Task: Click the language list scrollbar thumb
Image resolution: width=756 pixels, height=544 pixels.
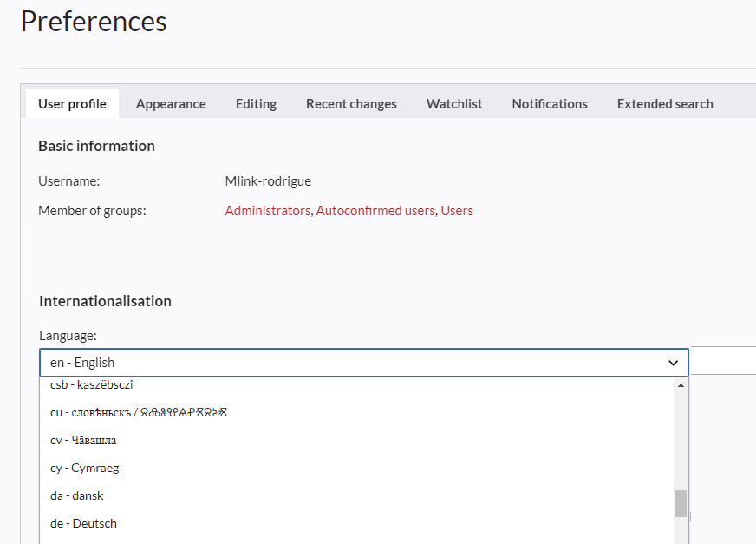Action: 681,503
